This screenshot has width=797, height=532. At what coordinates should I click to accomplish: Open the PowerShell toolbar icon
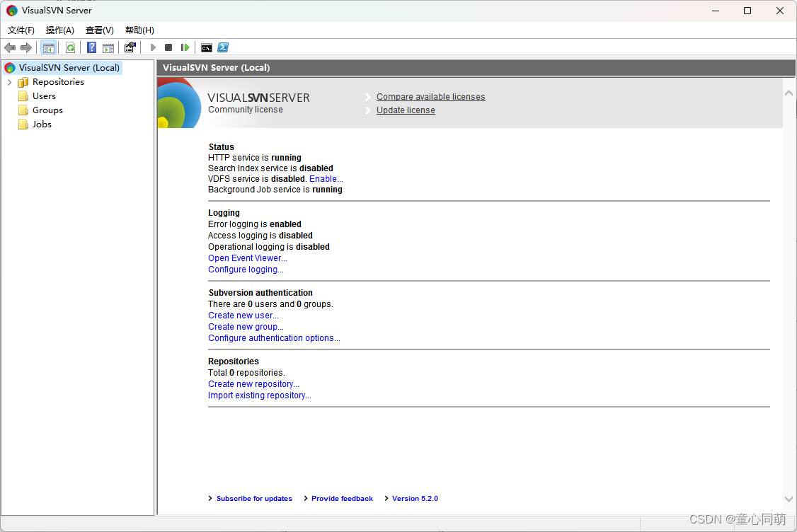tap(223, 48)
